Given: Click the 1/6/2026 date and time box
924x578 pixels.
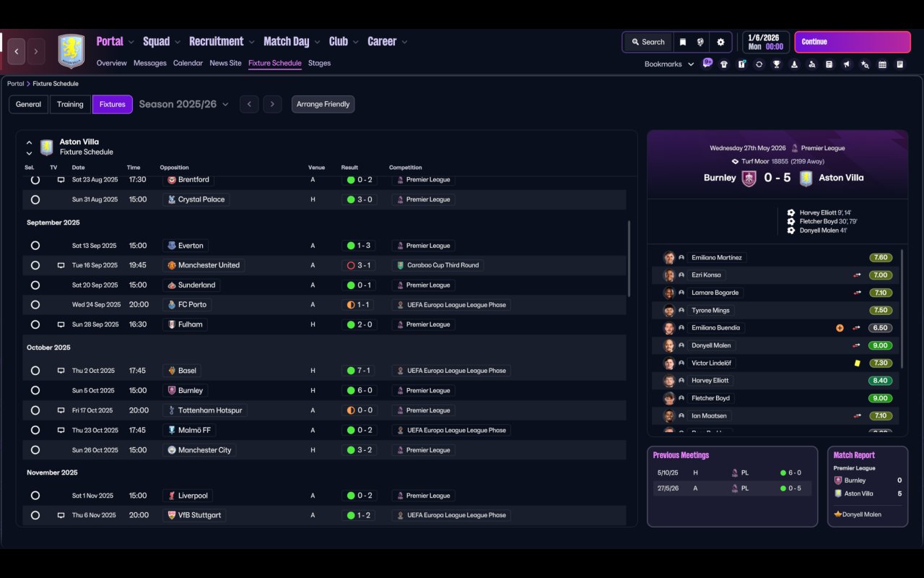Looking at the screenshot, I should [x=765, y=42].
